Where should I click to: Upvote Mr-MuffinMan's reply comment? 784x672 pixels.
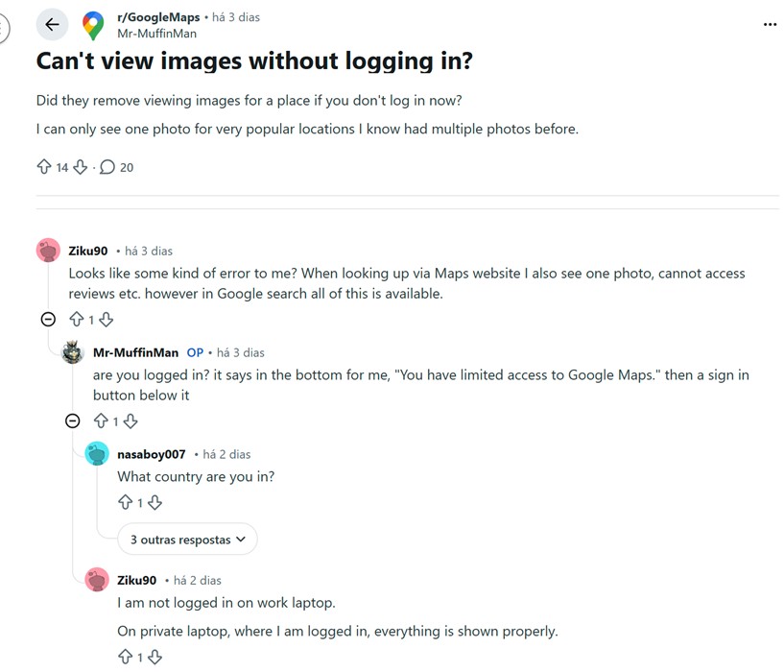[101, 420]
